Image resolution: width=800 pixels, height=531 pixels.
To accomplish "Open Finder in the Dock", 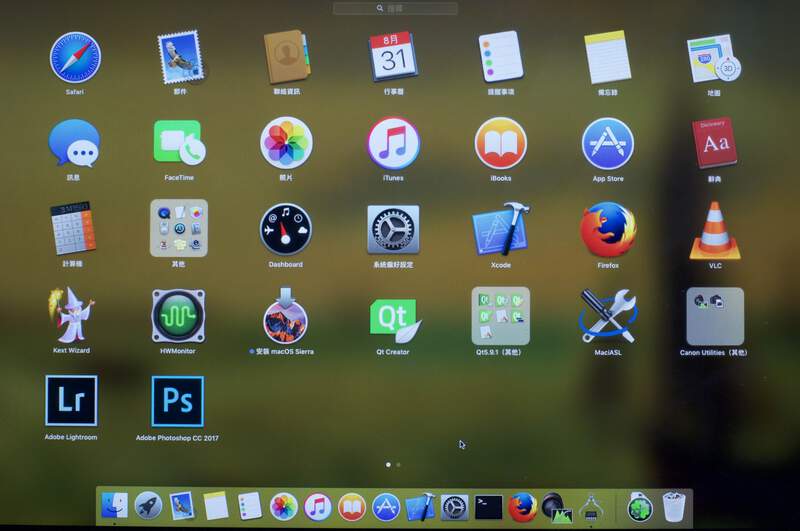I will (x=114, y=505).
